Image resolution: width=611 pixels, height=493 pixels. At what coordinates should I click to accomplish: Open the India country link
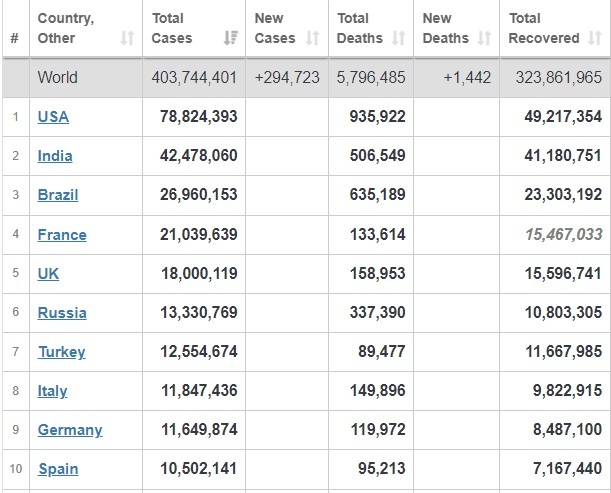(55, 156)
